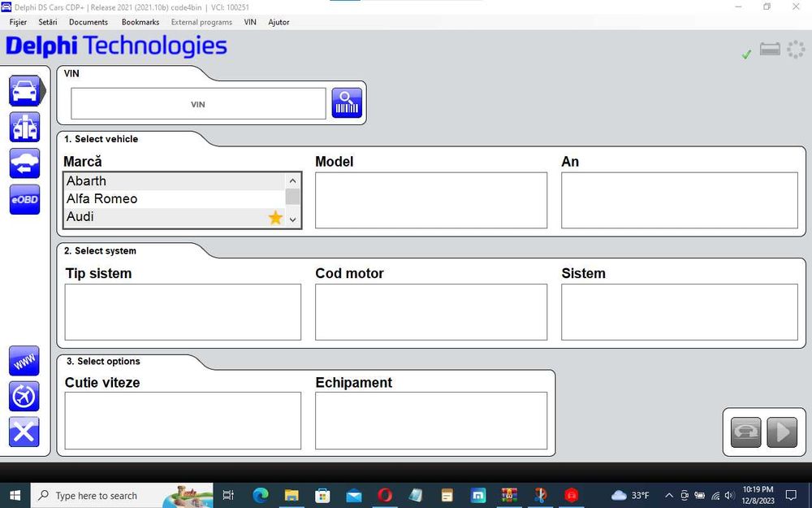Open the www web link icon
812x508 pixels.
click(24, 361)
